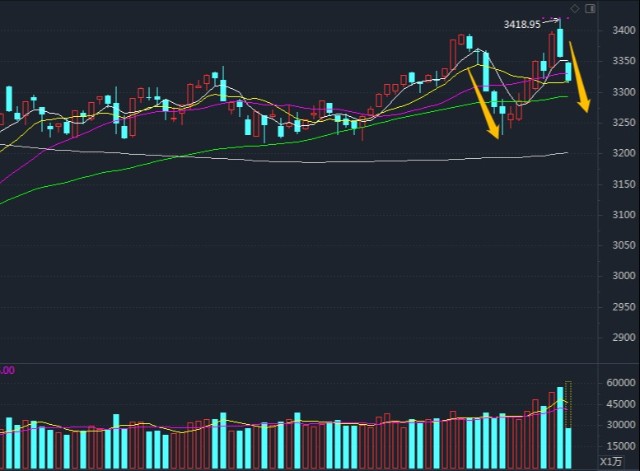Click the divider between price and volume panes

pyautogui.click(x=320, y=362)
